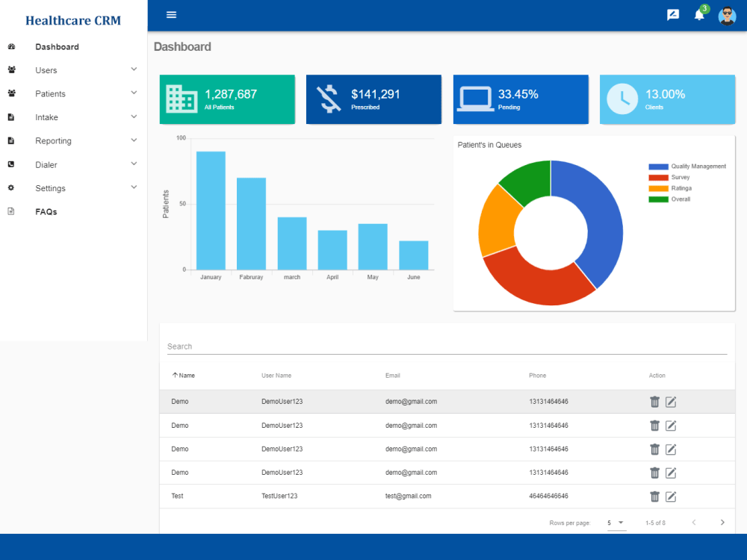Click the Users group sidebar icon
The width and height of the screenshot is (747, 560).
point(11,70)
